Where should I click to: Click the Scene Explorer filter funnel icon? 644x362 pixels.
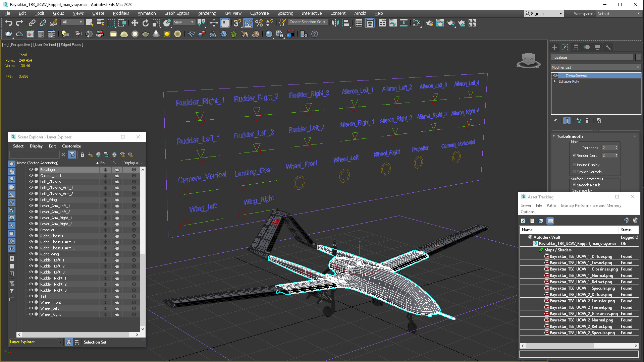(72, 155)
